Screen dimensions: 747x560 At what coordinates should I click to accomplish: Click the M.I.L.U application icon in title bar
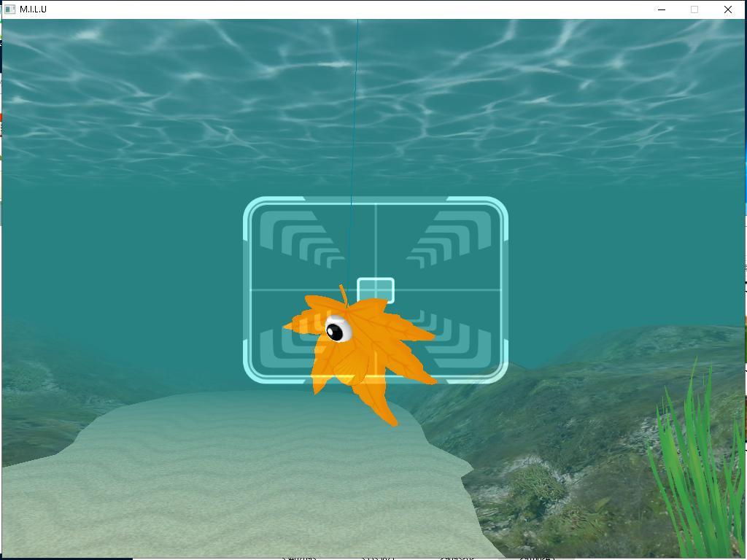click(9, 9)
